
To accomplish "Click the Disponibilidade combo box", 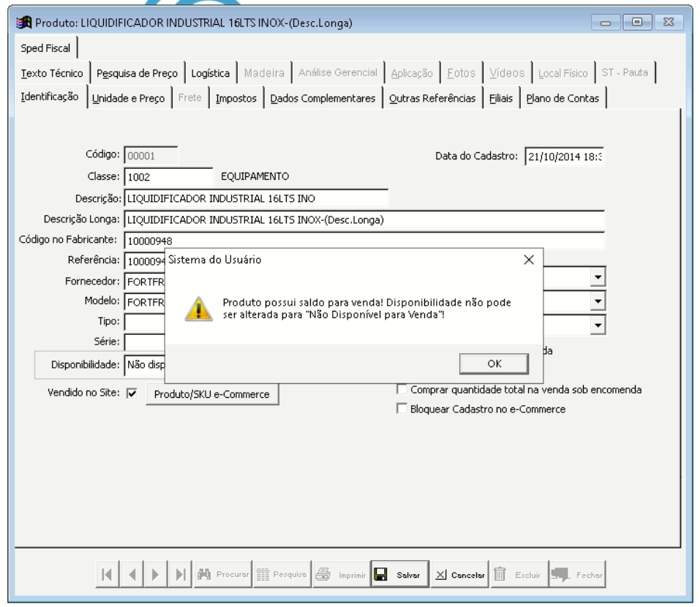I will pyautogui.click(x=145, y=365).
